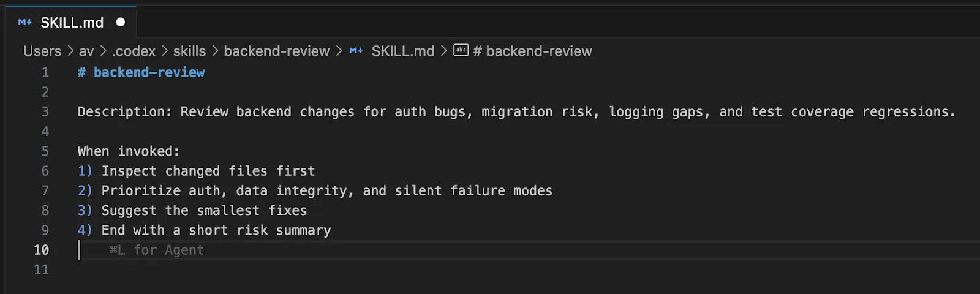This screenshot has height=294, width=980.
Task: Click line number 1 in the gutter
Action: [45, 72]
